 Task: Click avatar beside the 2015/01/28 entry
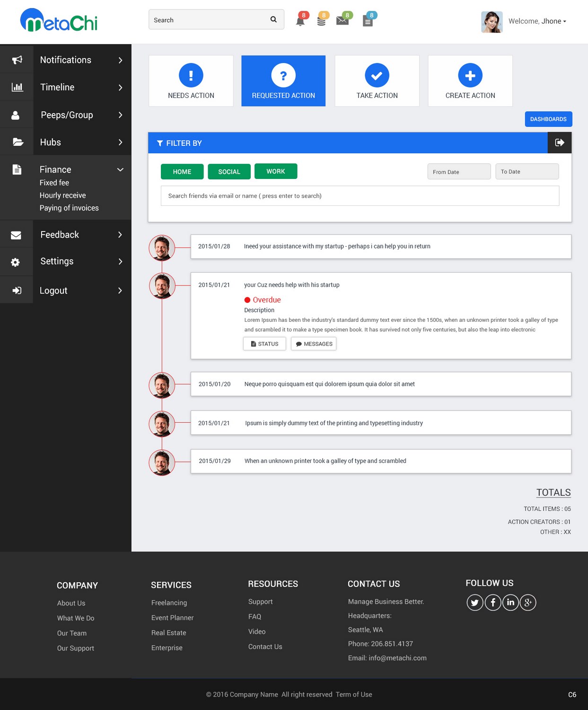click(x=162, y=248)
